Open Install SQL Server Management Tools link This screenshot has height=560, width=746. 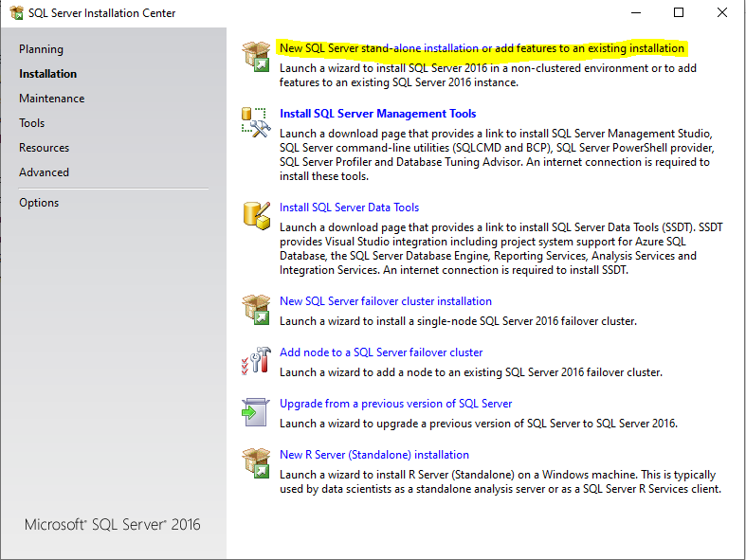(x=378, y=114)
